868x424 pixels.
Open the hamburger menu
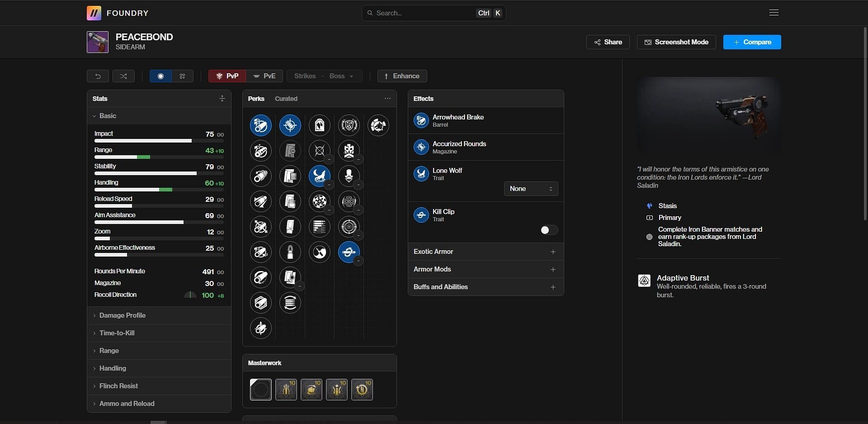coord(774,13)
